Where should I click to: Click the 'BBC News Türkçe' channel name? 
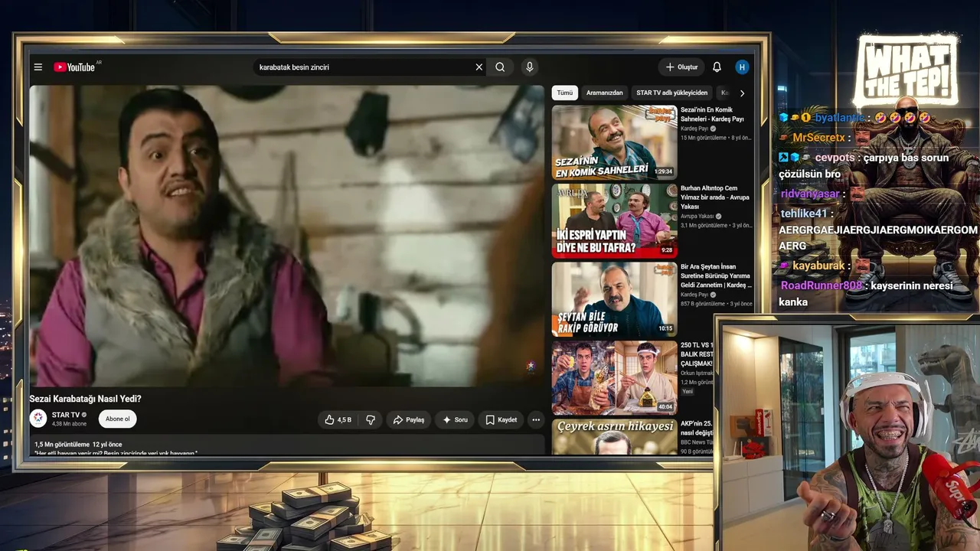(697, 442)
